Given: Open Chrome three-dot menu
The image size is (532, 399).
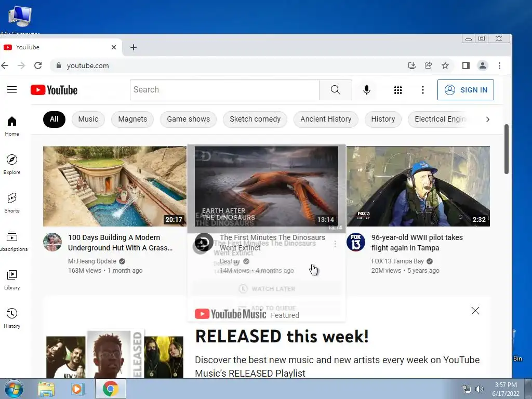Looking at the screenshot, I should [x=499, y=65].
